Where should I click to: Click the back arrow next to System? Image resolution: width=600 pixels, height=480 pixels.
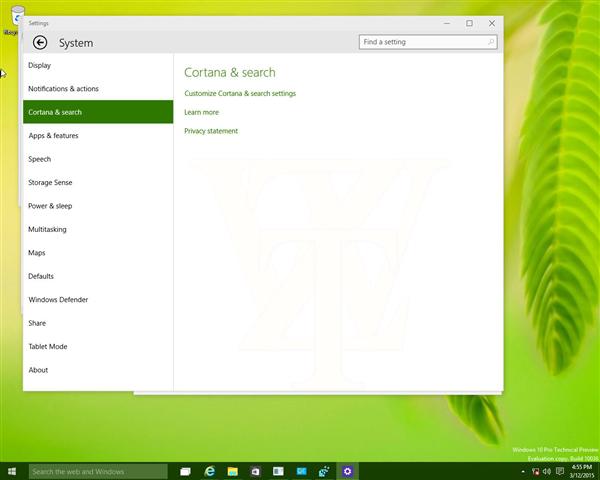pos(40,43)
